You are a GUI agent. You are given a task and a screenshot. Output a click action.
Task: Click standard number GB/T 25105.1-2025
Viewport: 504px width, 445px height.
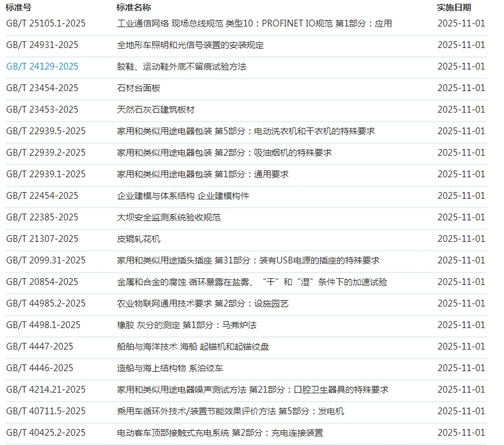click(x=46, y=23)
